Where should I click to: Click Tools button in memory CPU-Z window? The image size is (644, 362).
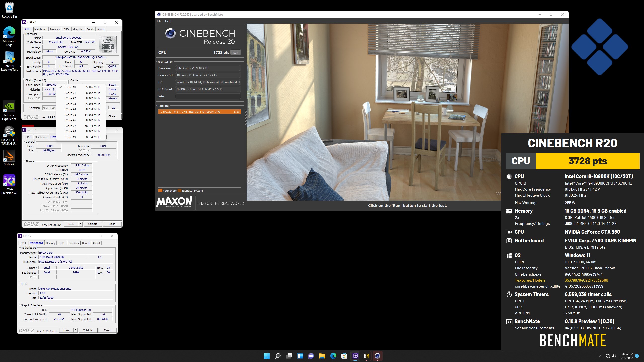pyautogui.click(x=71, y=224)
